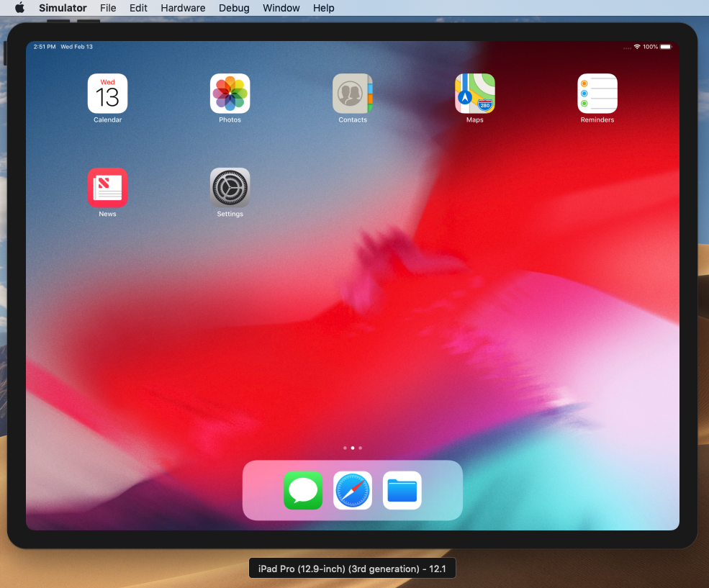Open the Simulator menu
Viewport: 709px width, 588px height.
[x=63, y=8]
